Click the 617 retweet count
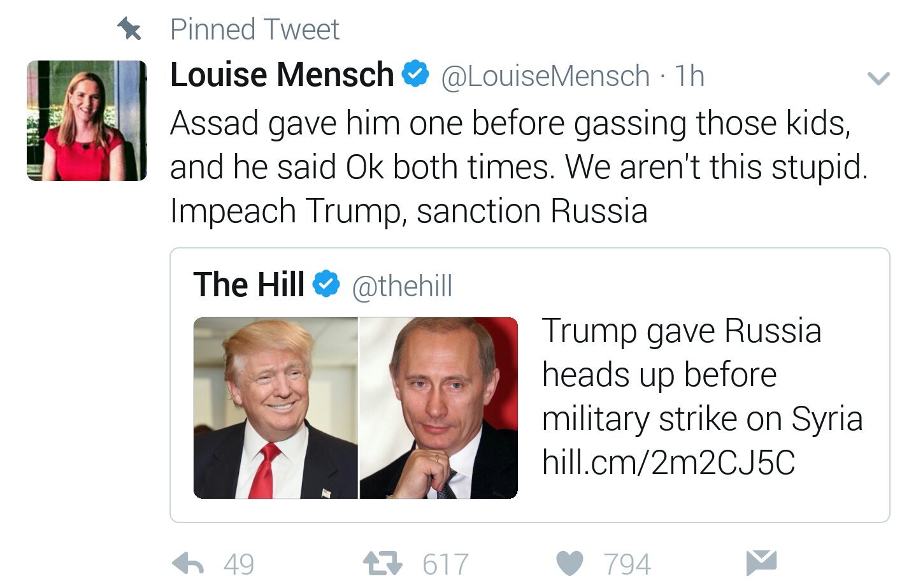 [445, 564]
